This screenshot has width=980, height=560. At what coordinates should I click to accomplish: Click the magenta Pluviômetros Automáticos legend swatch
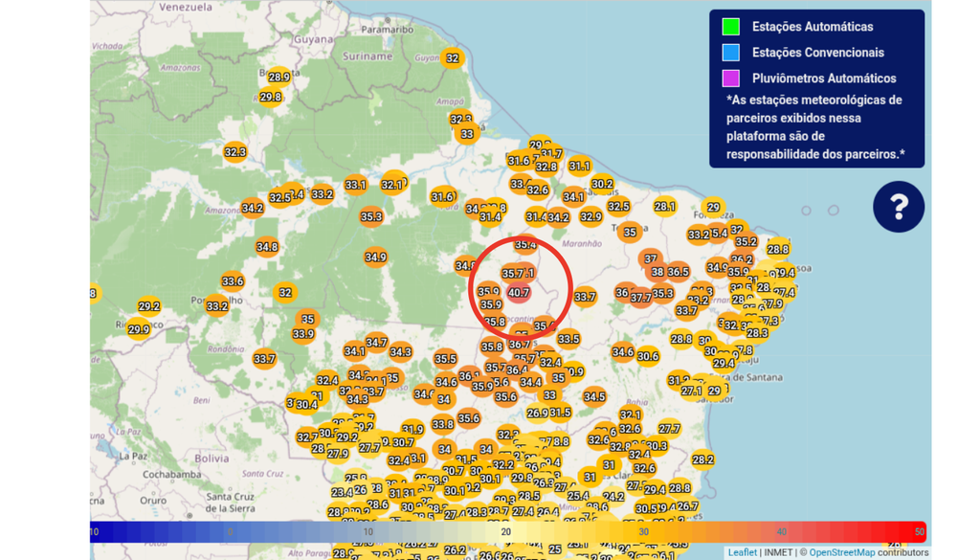[x=730, y=78]
